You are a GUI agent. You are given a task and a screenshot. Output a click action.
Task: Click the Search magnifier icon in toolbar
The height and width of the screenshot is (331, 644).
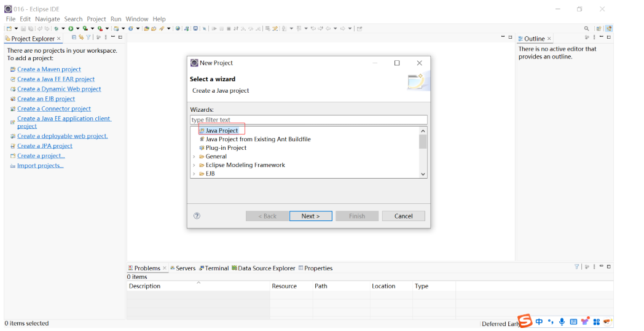[586, 28]
